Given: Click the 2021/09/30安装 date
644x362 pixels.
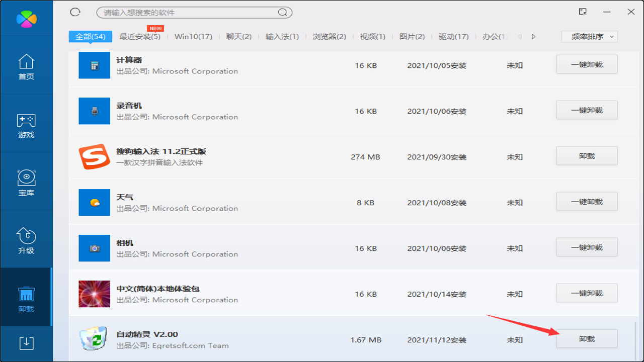Looking at the screenshot, I should point(437,157).
